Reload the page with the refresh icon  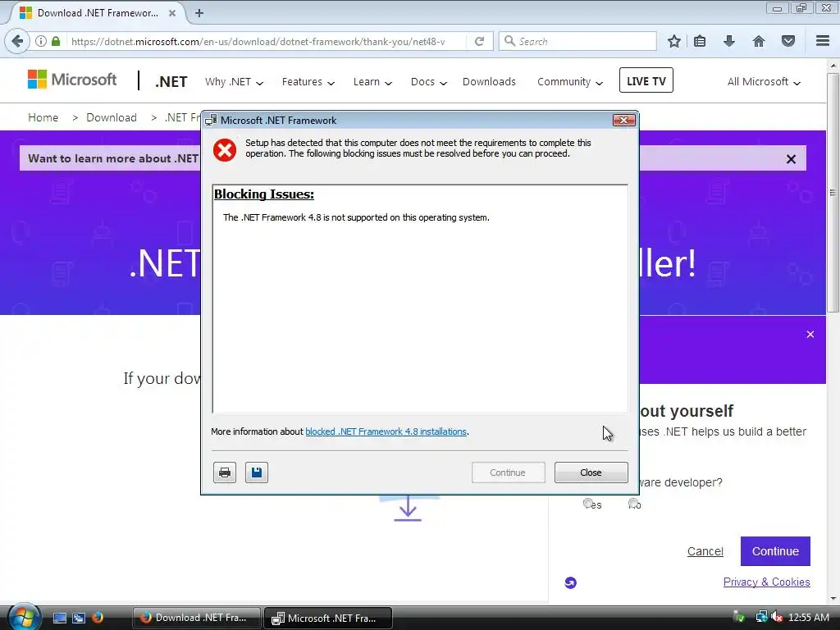point(479,41)
